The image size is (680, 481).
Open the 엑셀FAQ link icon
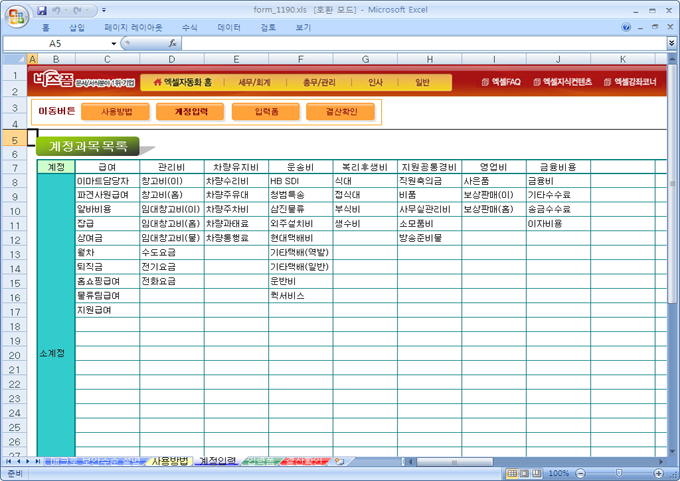pyautogui.click(x=485, y=81)
